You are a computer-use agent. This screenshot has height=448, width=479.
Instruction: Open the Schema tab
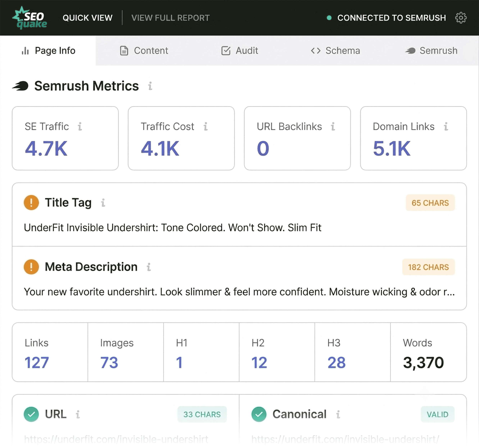[x=335, y=51]
